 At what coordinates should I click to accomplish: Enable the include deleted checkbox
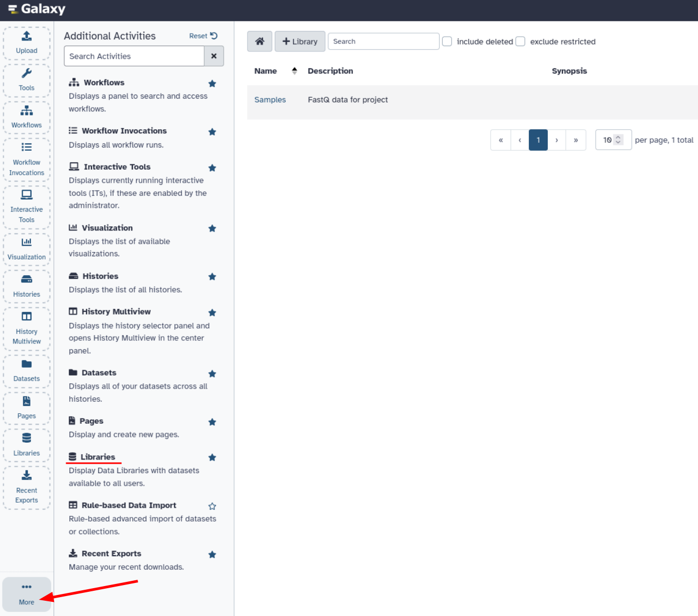(x=447, y=41)
